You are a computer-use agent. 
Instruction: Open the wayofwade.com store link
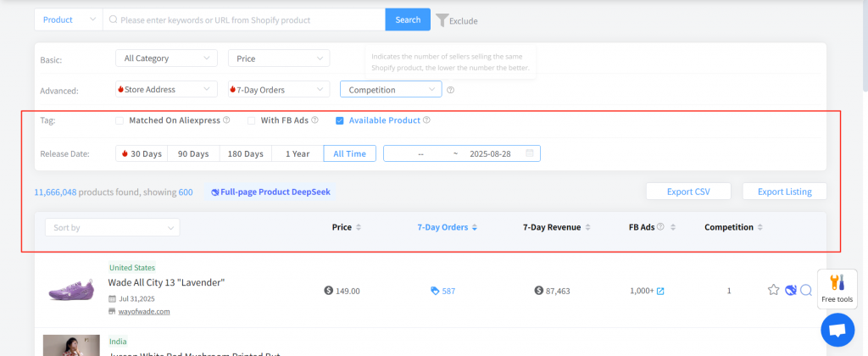pyautogui.click(x=143, y=311)
